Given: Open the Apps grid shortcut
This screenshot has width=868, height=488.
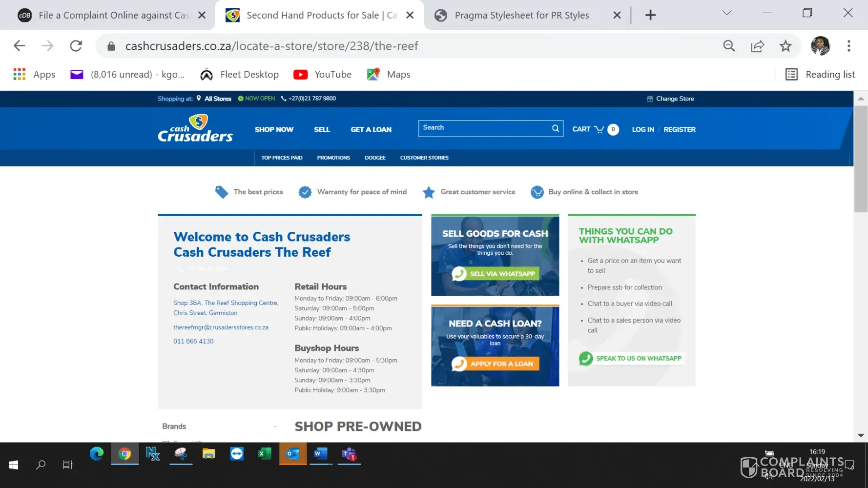Looking at the screenshot, I should pos(34,74).
